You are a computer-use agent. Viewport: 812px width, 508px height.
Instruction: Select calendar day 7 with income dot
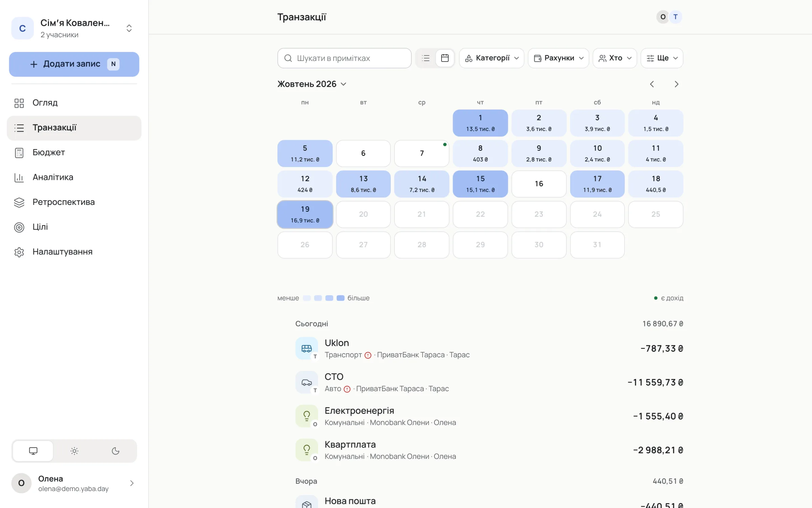point(422,153)
